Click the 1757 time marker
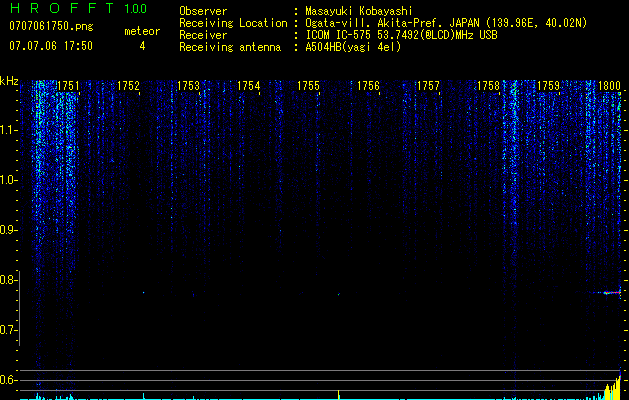Image resolution: width=629 pixels, height=400 pixels. coord(428,86)
